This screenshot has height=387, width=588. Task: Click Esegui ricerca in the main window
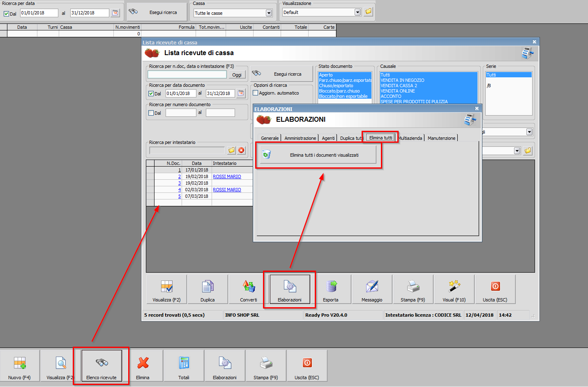click(x=157, y=12)
